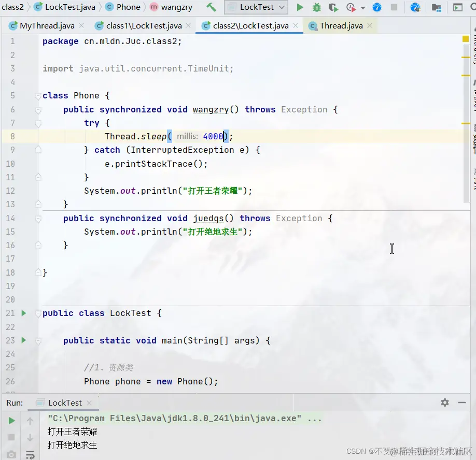Click the second yellow warning stripe marker
Viewport: 476px width, 460px height.
[x=466, y=75]
